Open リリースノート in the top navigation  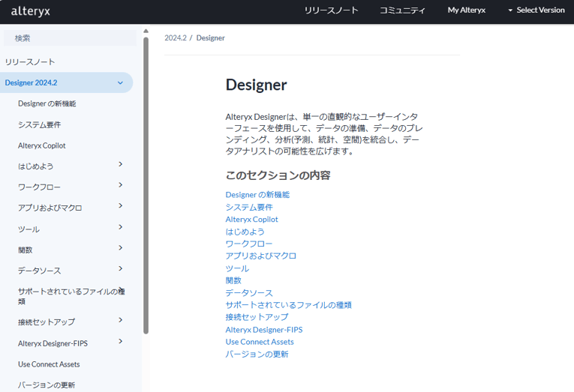(x=332, y=10)
